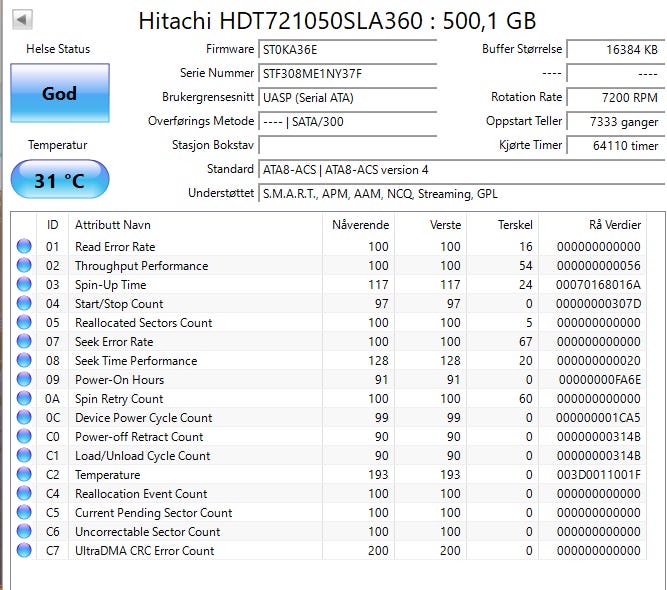This screenshot has width=667, height=590.
Task: Select the Reallocated Sectors Count attribute name
Action: [x=143, y=322]
